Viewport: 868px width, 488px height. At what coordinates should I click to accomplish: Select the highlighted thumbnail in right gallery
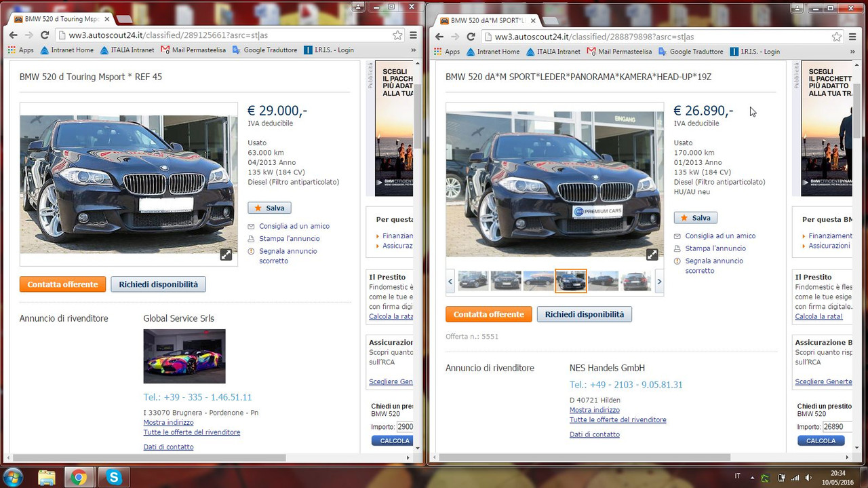(570, 281)
